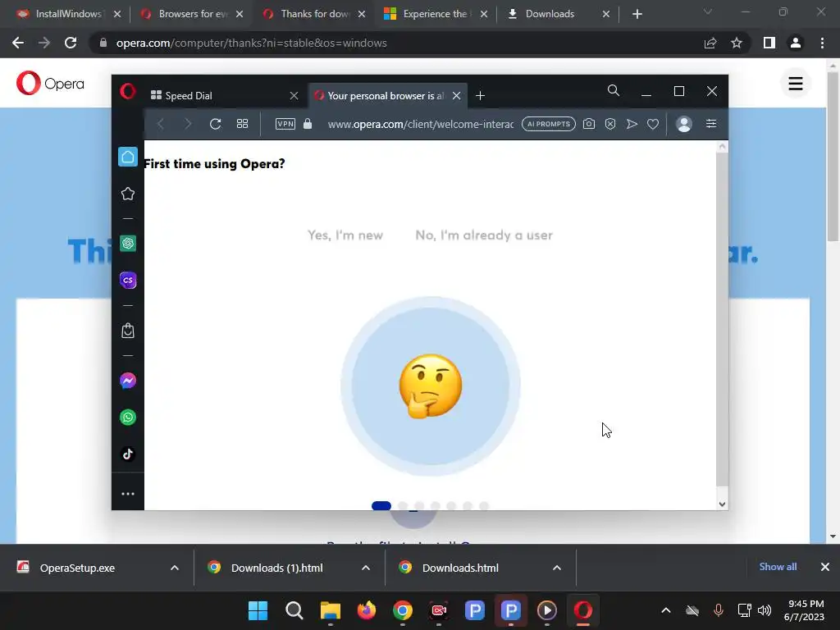Switch to 'Browsers for ev' Chrome tab
This screenshot has height=630, width=840.
coord(192,14)
